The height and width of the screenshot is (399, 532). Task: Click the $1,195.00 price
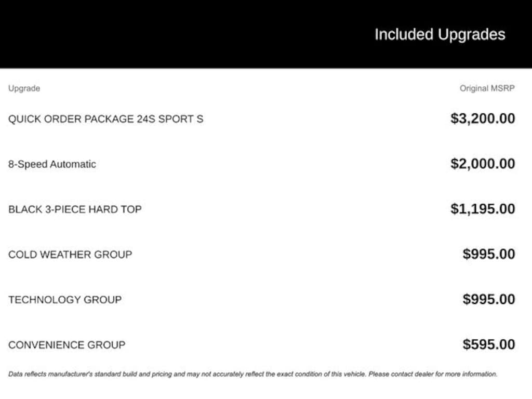pos(483,209)
